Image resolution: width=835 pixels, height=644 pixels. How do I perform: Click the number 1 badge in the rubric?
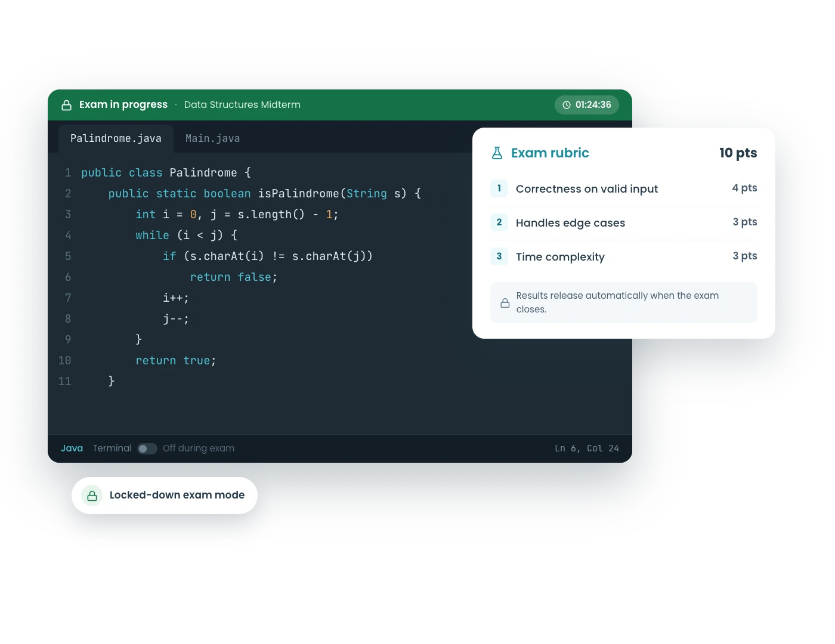tap(499, 188)
